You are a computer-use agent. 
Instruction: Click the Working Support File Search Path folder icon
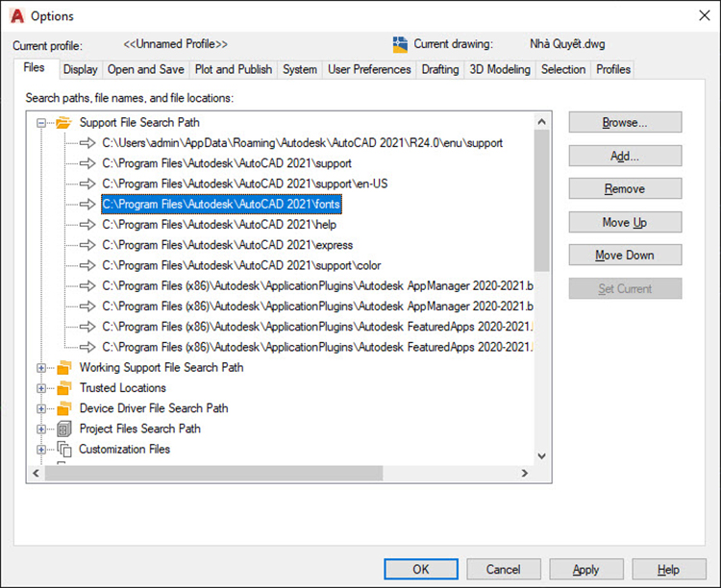63,367
